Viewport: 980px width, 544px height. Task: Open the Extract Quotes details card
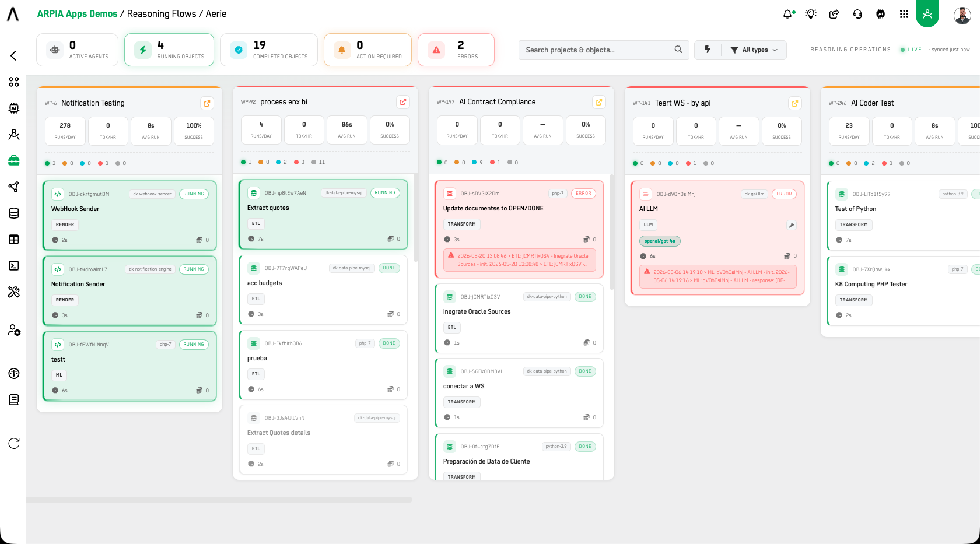(323, 440)
